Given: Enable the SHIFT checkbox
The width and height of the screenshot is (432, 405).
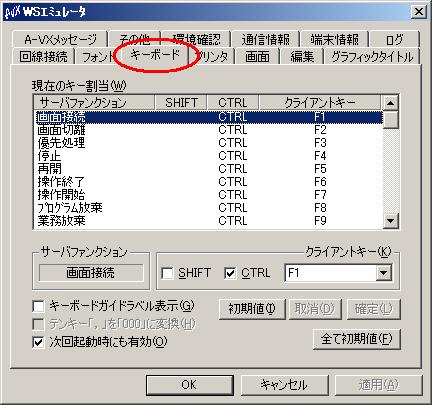Looking at the screenshot, I should (167, 273).
